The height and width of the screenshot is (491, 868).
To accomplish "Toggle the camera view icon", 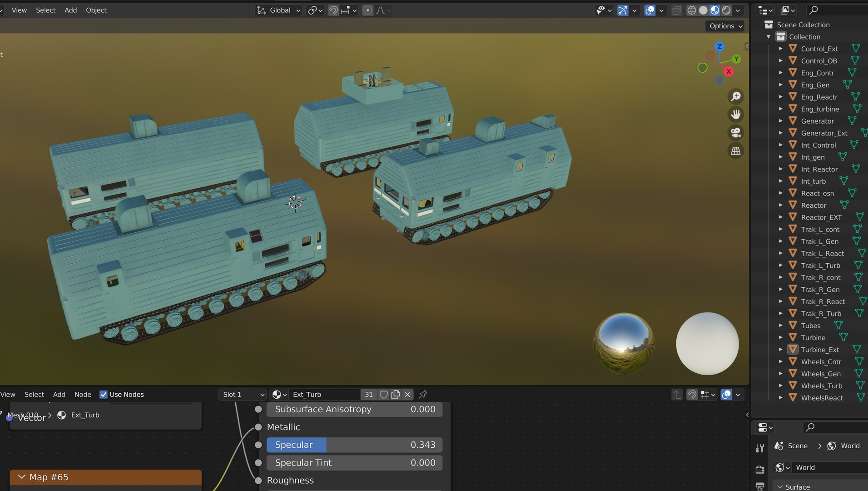I will pos(736,133).
